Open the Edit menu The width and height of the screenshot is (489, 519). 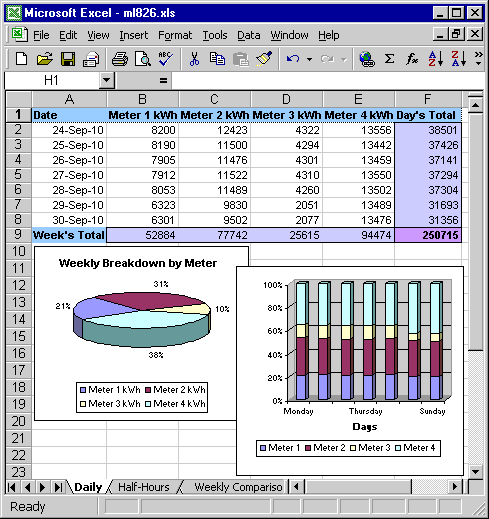68,35
